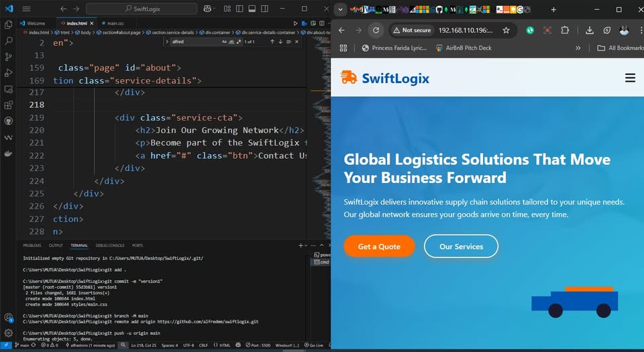Open the Chrome profile avatar

[624, 30]
